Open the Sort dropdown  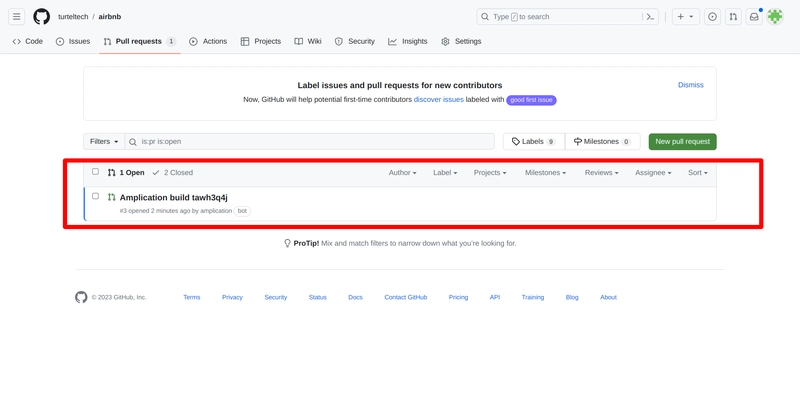tap(698, 172)
